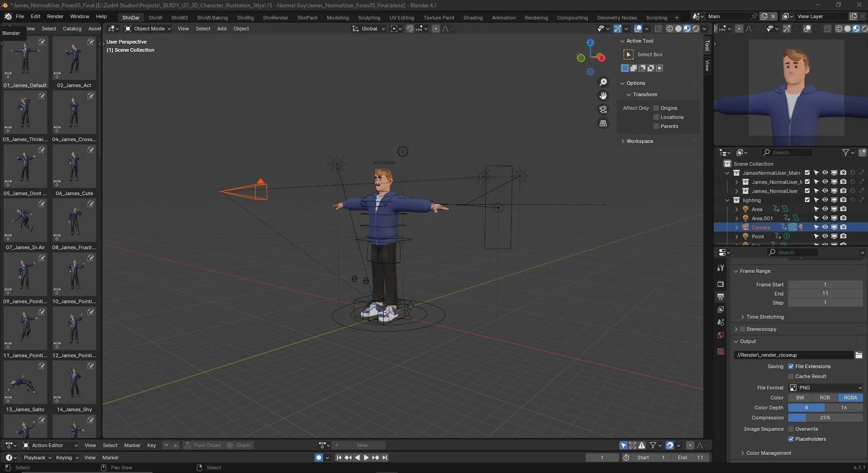
Task: Select the zoom magnifier in the viewport sidebar
Action: (x=603, y=82)
